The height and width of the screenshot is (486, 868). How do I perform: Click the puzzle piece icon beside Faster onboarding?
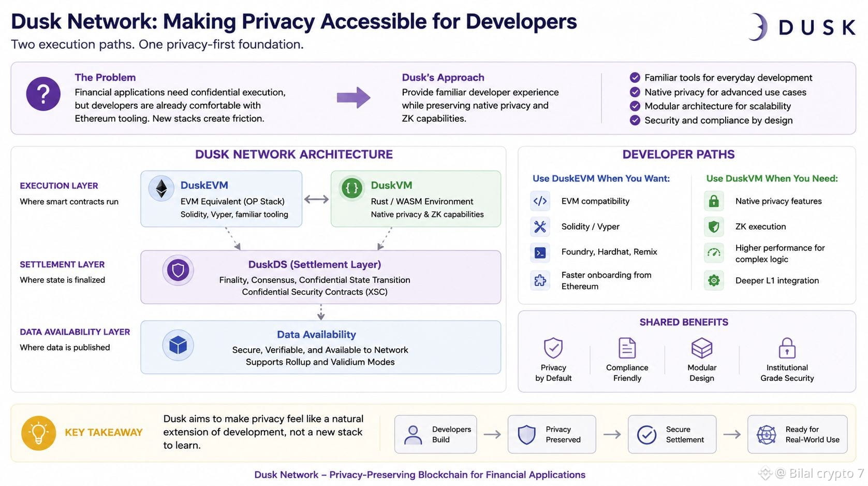pyautogui.click(x=540, y=280)
